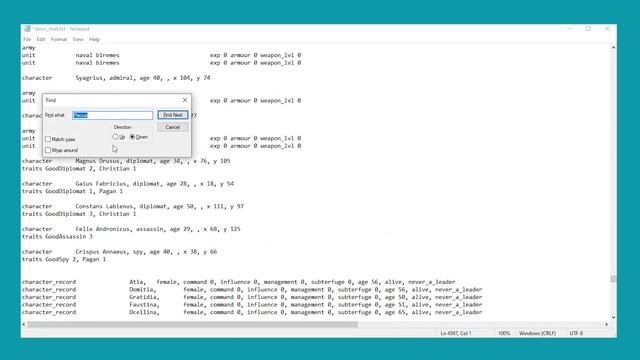Image resolution: width=640 pixels, height=360 pixels.
Task: Cancel the Find dialog
Action: coord(173,127)
